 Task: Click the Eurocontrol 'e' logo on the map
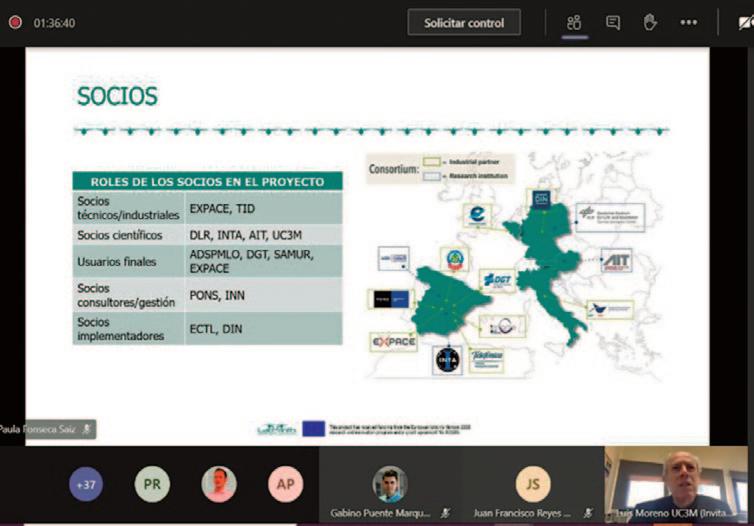(477, 215)
